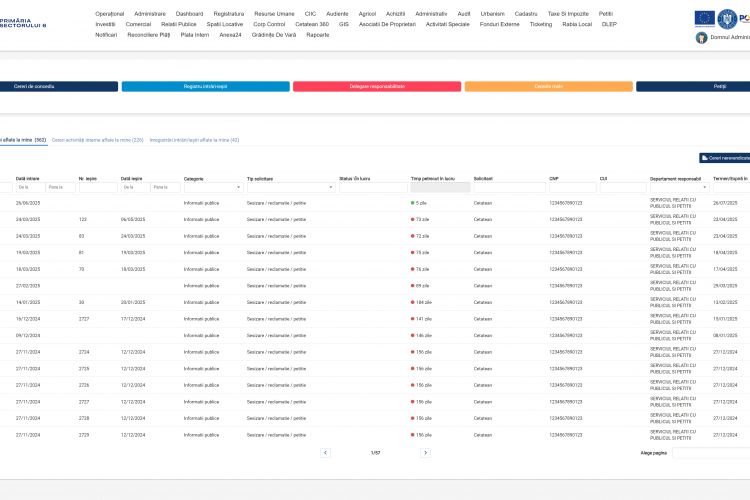Click the Dată ieșire 'De la' field
Screen dimensions: 750x500
(x=135, y=188)
